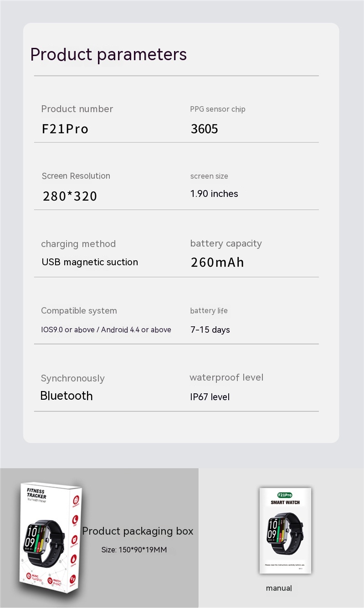Viewport: 364px width, 608px height.
Task: Open the smart watch manual image
Action: pos(285,530)
